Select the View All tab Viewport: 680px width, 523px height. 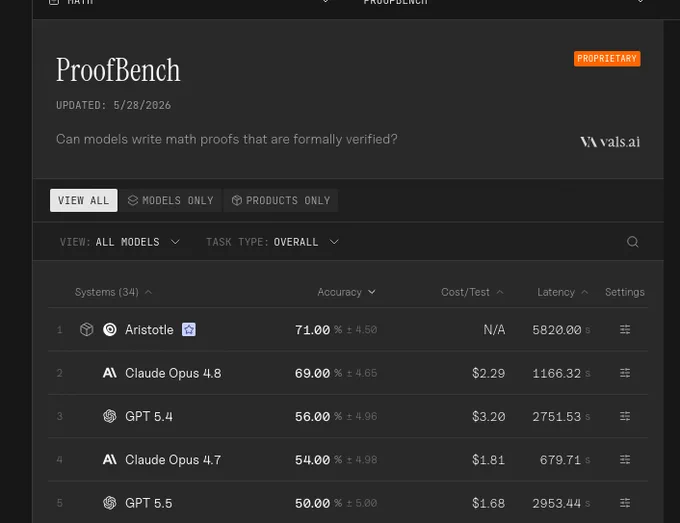(84, 200)
